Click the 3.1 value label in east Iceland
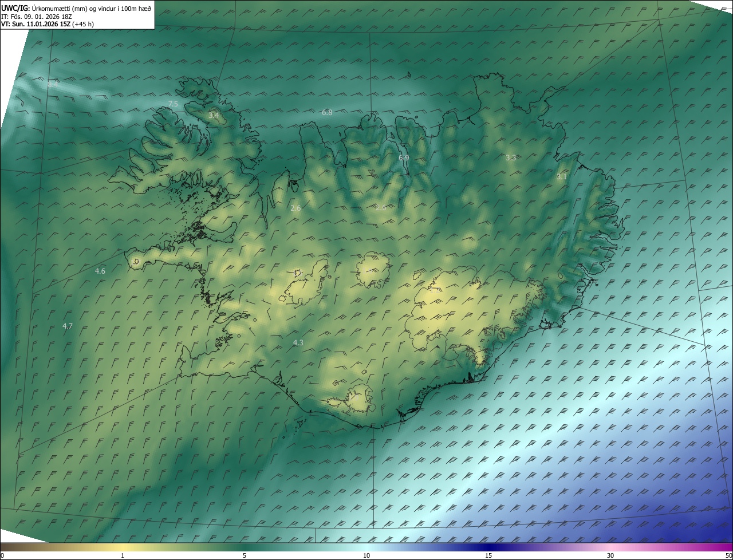Viewport: 733px width, 560px height. [562, 177]
